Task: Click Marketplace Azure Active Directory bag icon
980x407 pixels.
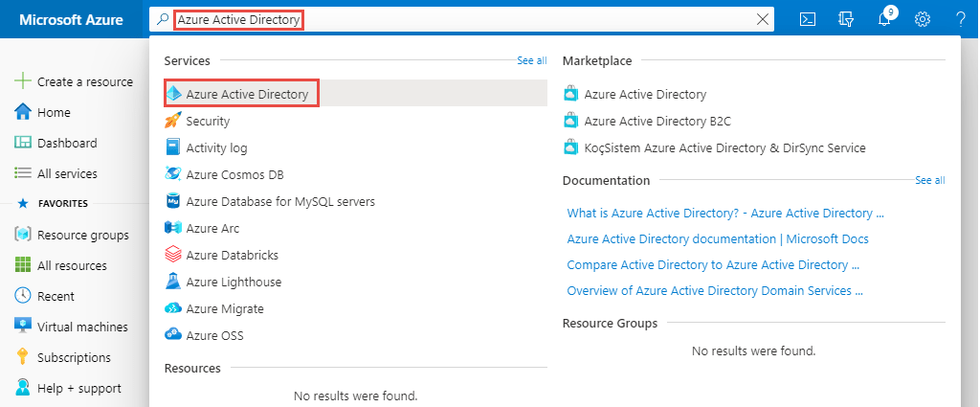Action: point(571,94)
